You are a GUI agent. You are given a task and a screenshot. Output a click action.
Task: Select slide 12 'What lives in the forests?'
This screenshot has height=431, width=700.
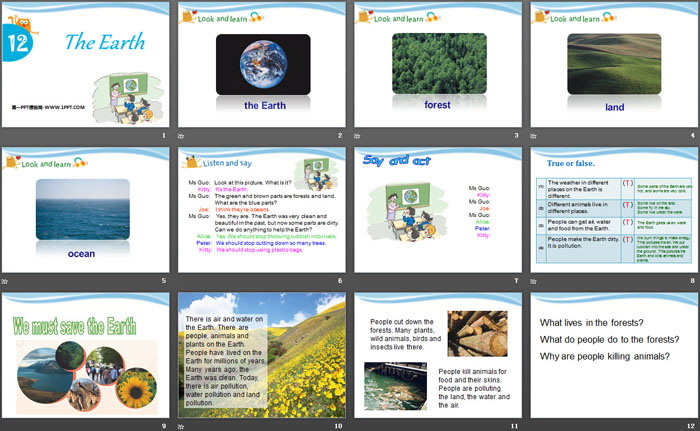pyautogui.click(x=613, y=355)
